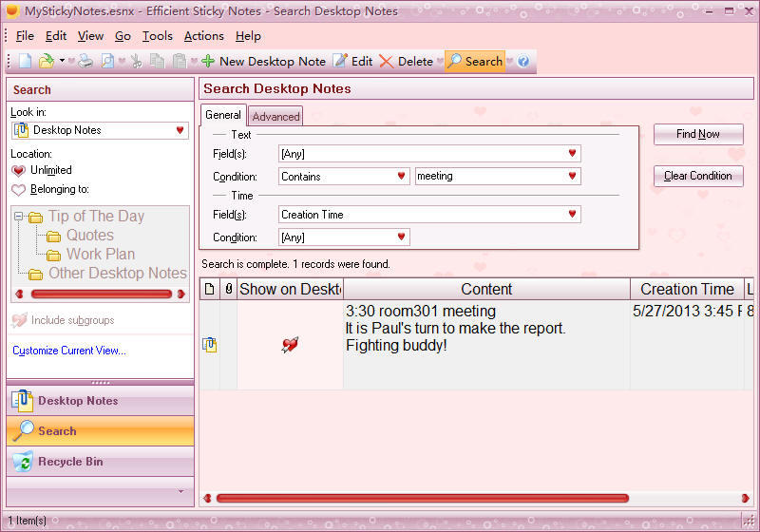Click the Help question mark icon

tap(523, 62)
